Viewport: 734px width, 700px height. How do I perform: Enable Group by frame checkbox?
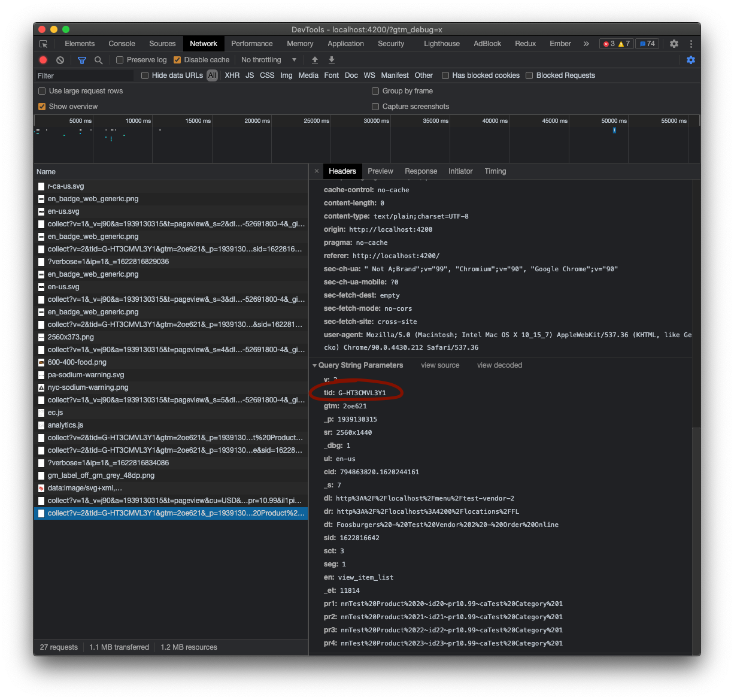pyautogui.click(x=375, y=91)
